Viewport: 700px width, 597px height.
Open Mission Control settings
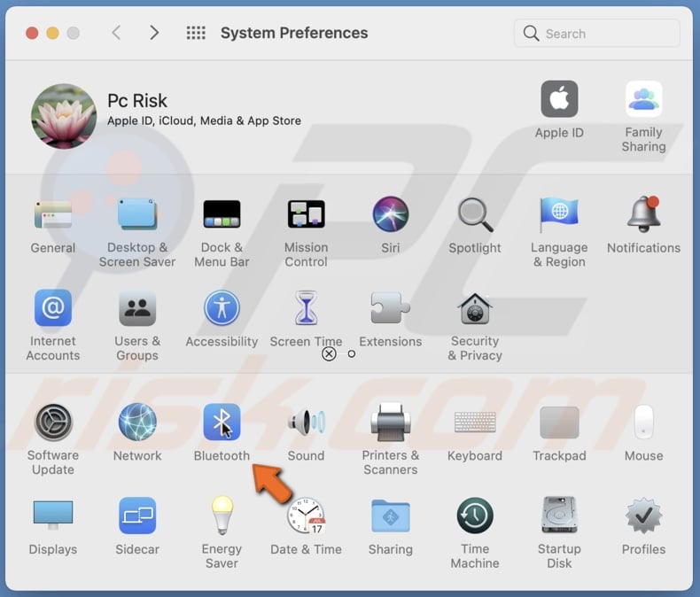pyautogui.click(x=306, y=214)
